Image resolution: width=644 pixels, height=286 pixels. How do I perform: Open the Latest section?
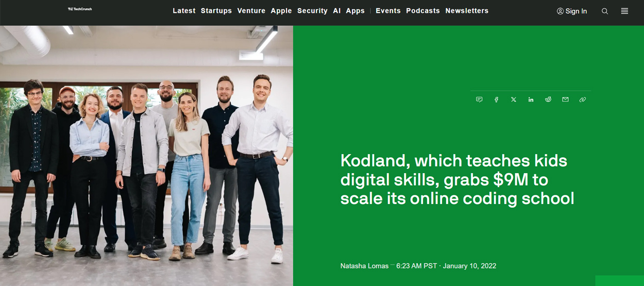point(184,11)
